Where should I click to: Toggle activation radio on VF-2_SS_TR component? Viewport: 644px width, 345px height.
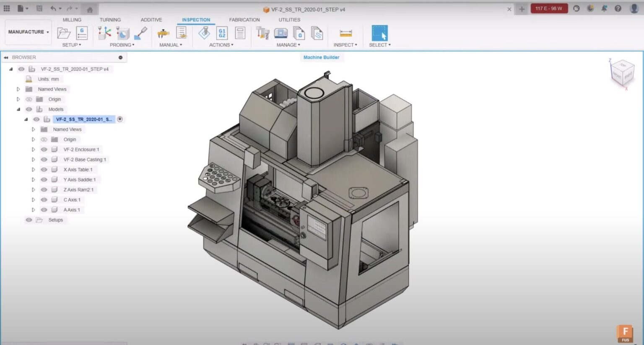point(120,119)
